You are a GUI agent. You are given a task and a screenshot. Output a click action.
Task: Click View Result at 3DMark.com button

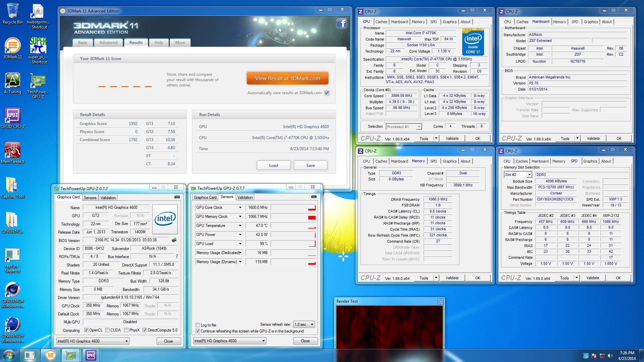point(287,78)
